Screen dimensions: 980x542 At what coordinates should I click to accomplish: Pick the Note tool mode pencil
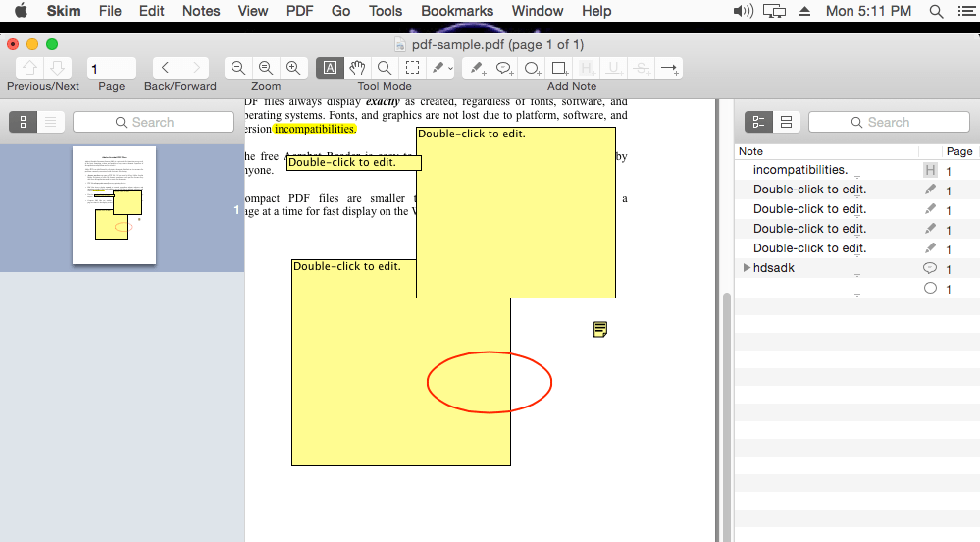tap(438, 68)
